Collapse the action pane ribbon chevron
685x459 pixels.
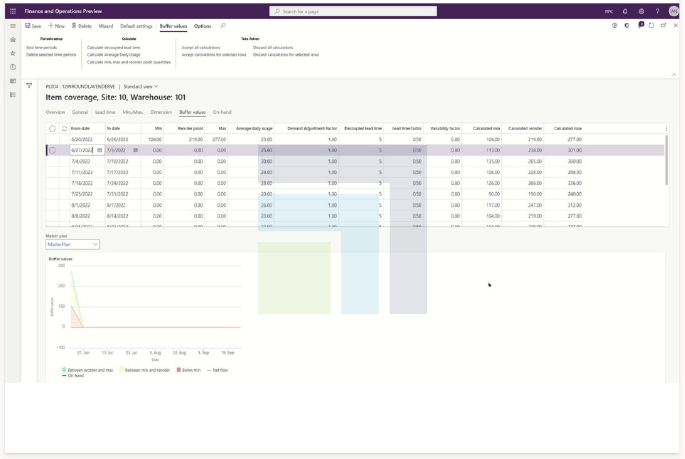click(674, 75)
